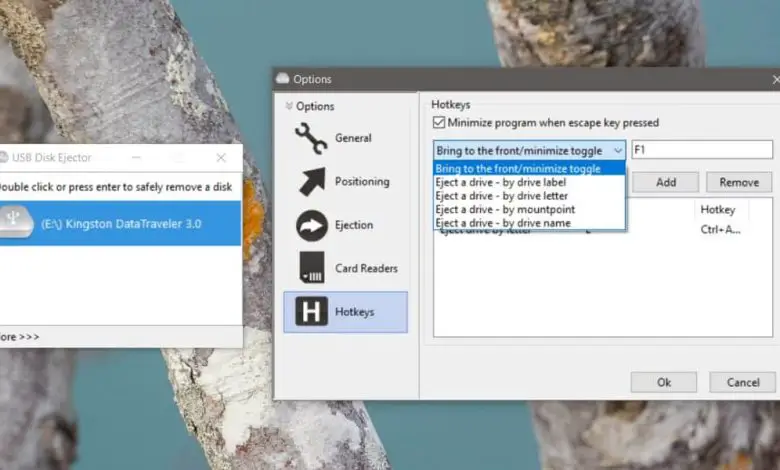
Task: Open the Card Readers SD card icon
Action: point(312,268)
